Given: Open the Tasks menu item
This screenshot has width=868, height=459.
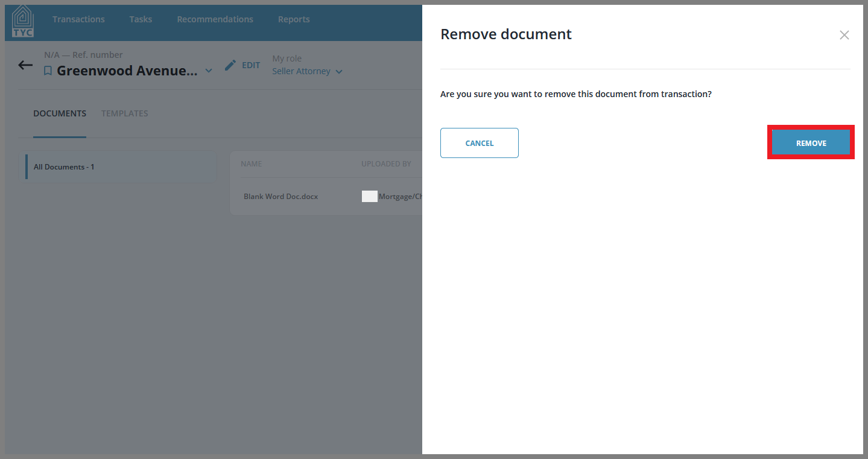Looking at the screenshot, I should [141, 19].
